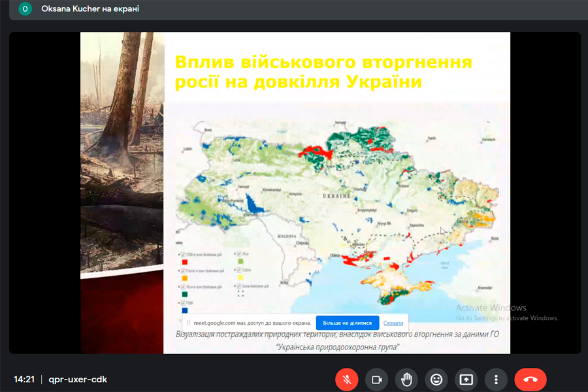The image size is (588, 392).
Task: Click the light green legend color square
Action: (x=240, y=261)
